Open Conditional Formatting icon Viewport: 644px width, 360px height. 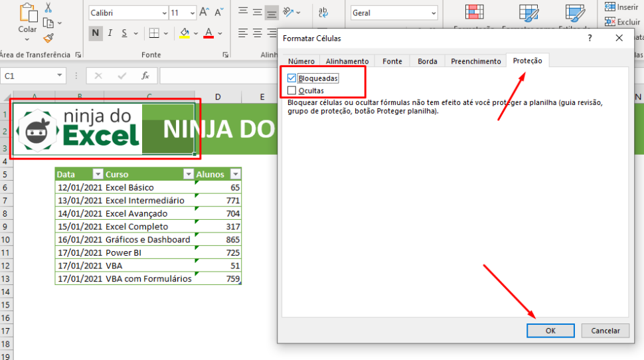475,13
